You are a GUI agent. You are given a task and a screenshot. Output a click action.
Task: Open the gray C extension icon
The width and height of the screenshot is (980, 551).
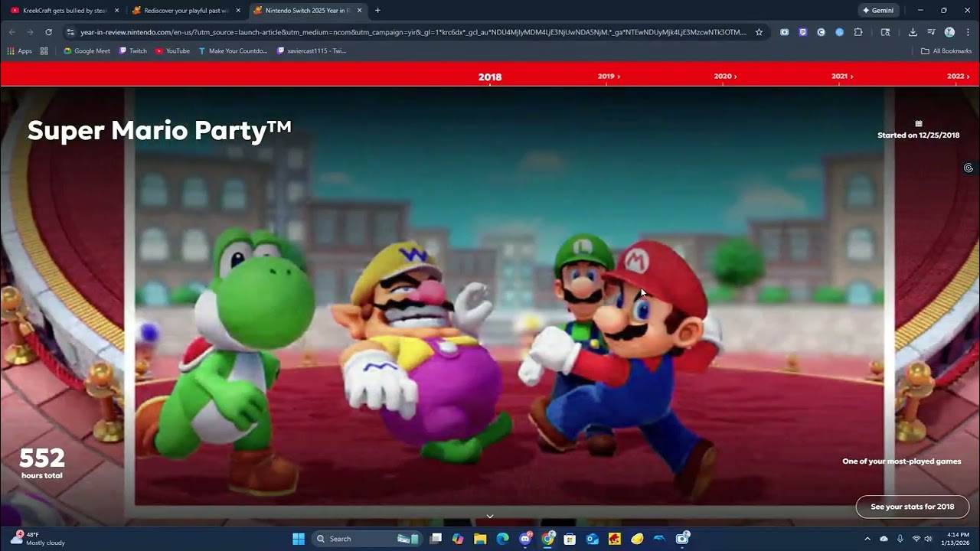(x=821, y=32)
